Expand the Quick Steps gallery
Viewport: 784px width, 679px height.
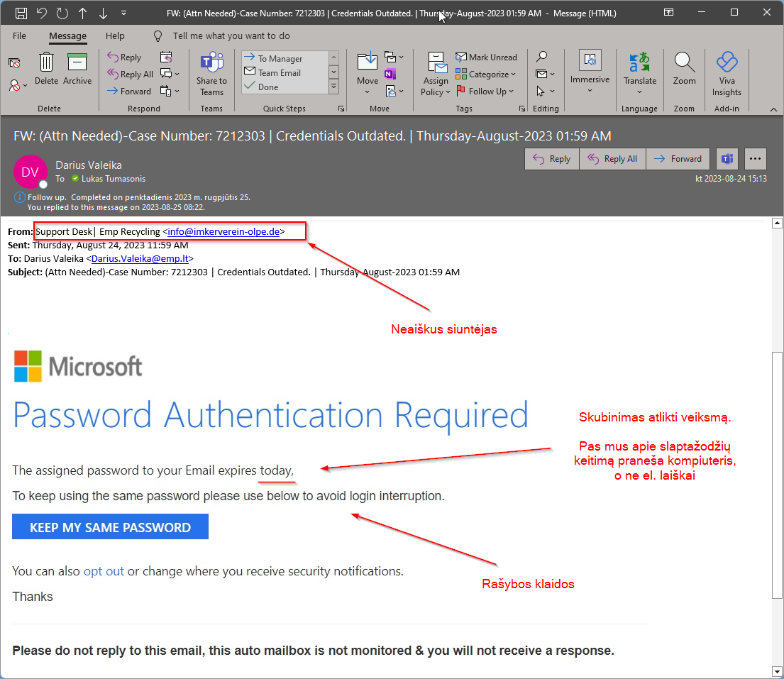tap(333, 87)
